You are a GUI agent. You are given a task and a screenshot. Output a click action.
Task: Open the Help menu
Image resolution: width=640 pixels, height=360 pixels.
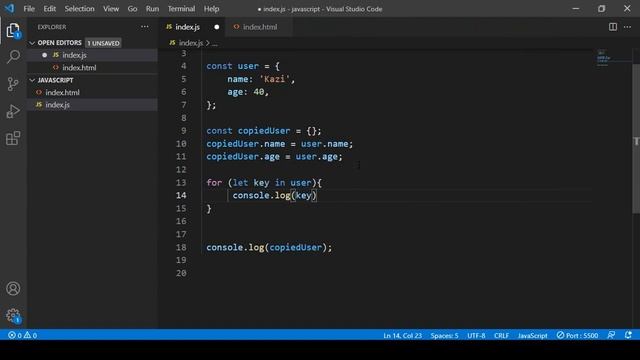click(x=211, y=9)
